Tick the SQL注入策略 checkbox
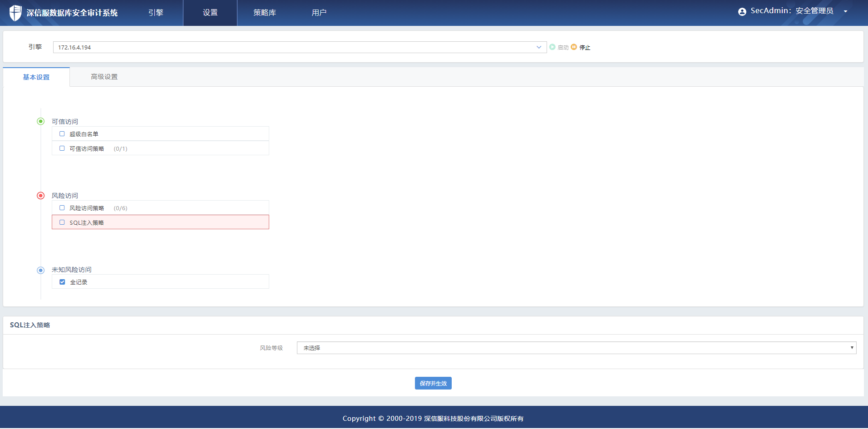 [x=62, y=222]
